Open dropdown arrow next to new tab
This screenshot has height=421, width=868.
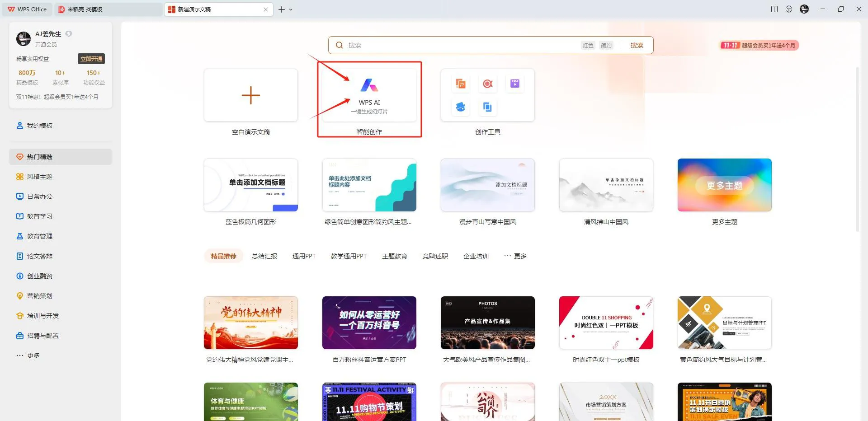point(291,9)
